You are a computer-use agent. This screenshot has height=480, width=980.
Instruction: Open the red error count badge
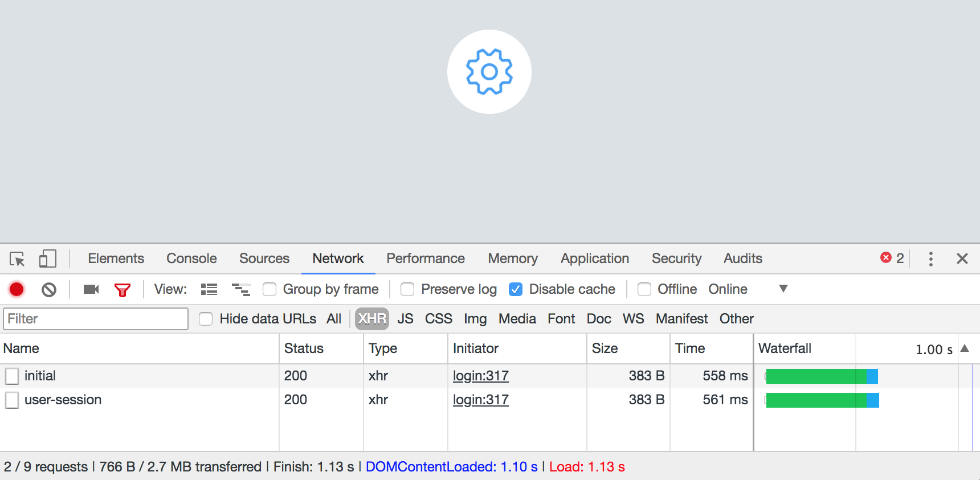coord(892,259)
